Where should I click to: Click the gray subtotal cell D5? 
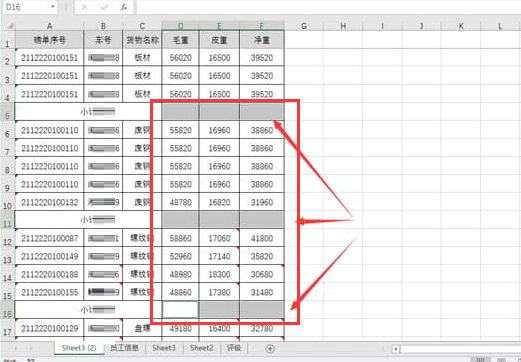coord(180,112)
